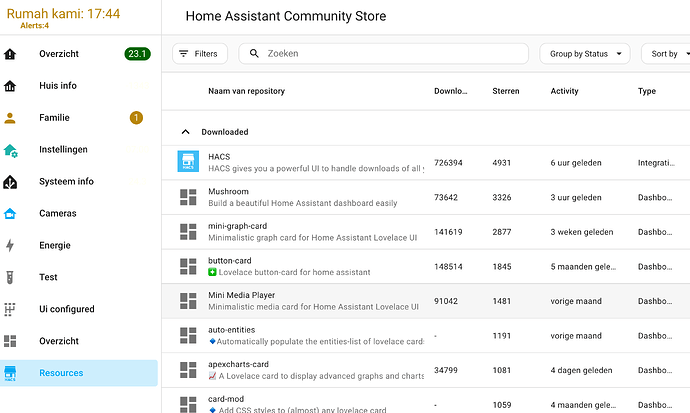Open the Group by Status dropdown
Image resolution: width=690 pixels, height=413 pixels.
pyautogui.click(x=585, y=54)
